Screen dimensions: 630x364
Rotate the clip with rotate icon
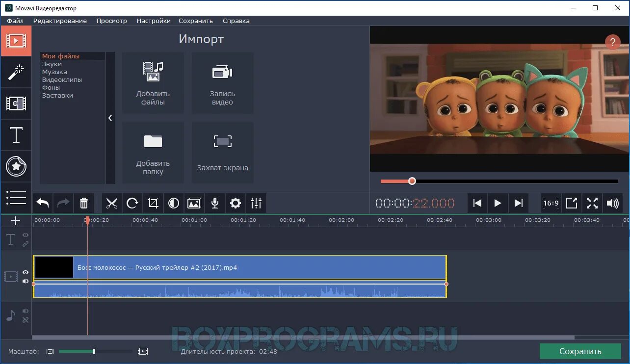[x=132, y=203]
